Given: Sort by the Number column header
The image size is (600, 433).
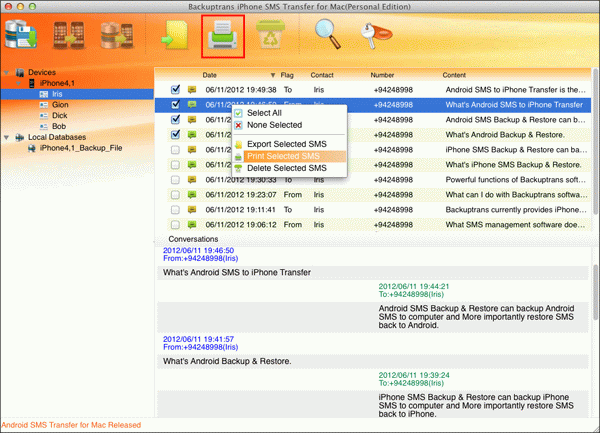Looking at the screenshot, I should click(x=382, y=75).
